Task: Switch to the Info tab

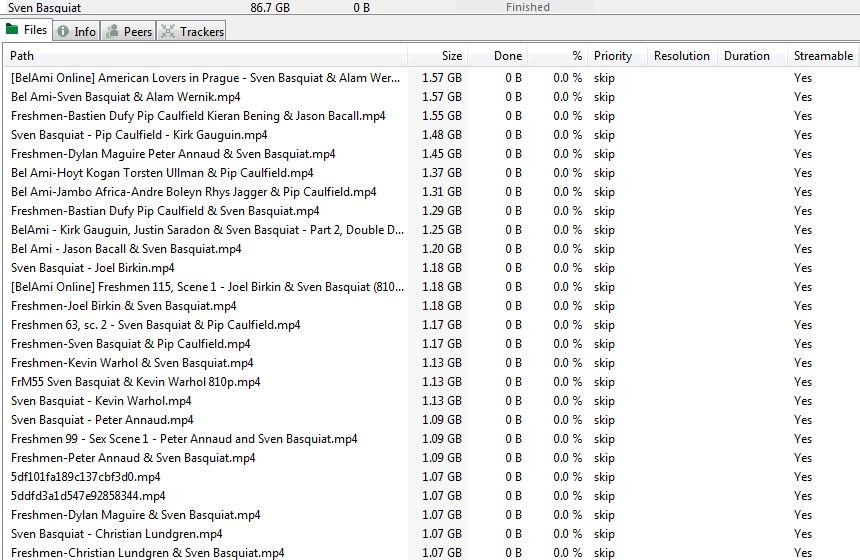Action: 84,32
